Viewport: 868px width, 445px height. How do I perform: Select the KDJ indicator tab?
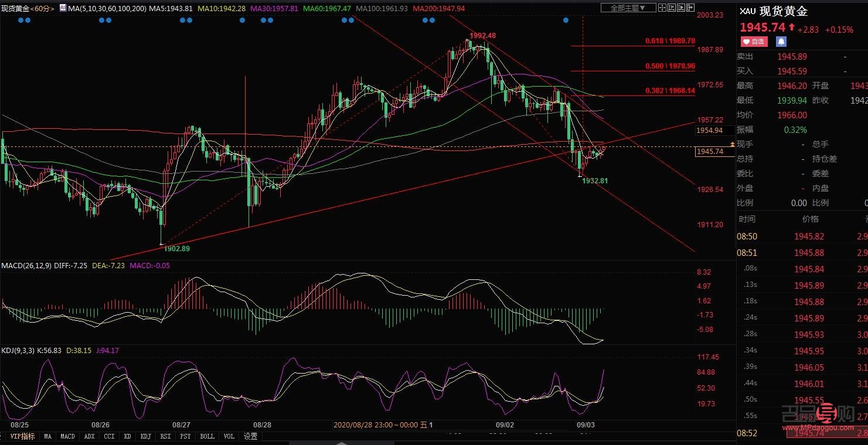pyautogui.click(x=145, y=436)
